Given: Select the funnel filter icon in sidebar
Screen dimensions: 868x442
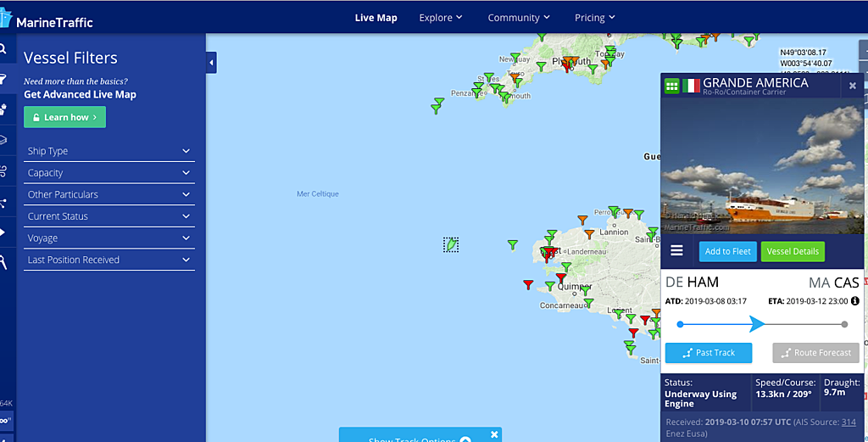Looking at the screenshot, I should pyautogui.click(x=3, y=79).
